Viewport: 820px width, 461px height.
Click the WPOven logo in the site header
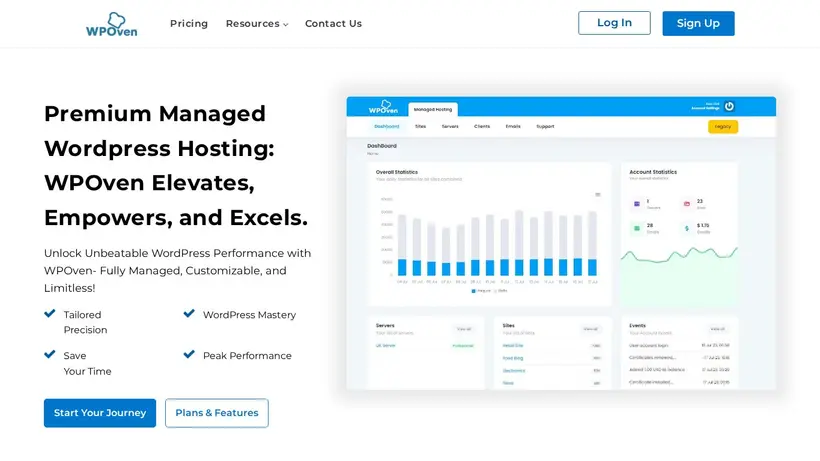point(111,24)
